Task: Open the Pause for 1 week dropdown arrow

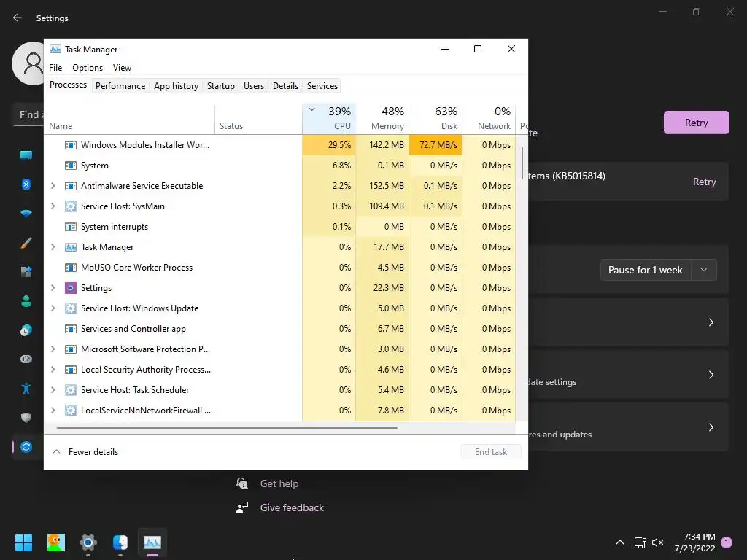Action: point(704,270)
